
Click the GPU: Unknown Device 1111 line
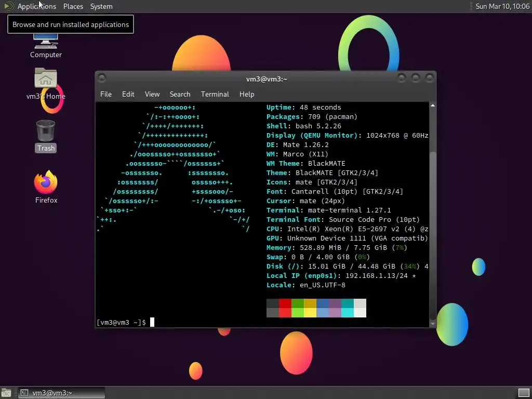(348, 238)
